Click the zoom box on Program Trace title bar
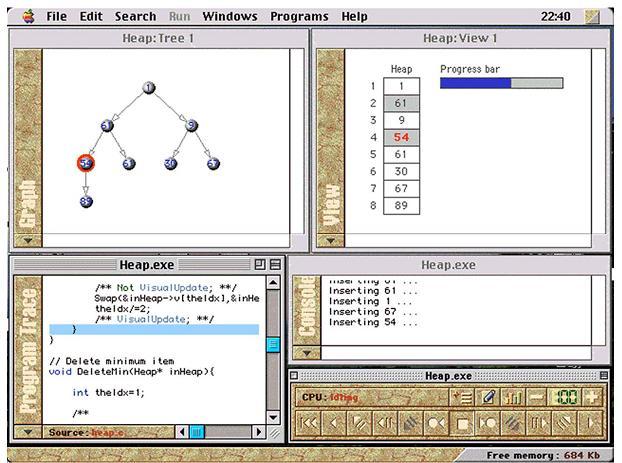Viewport: 622px width, 463px height. 260,265
